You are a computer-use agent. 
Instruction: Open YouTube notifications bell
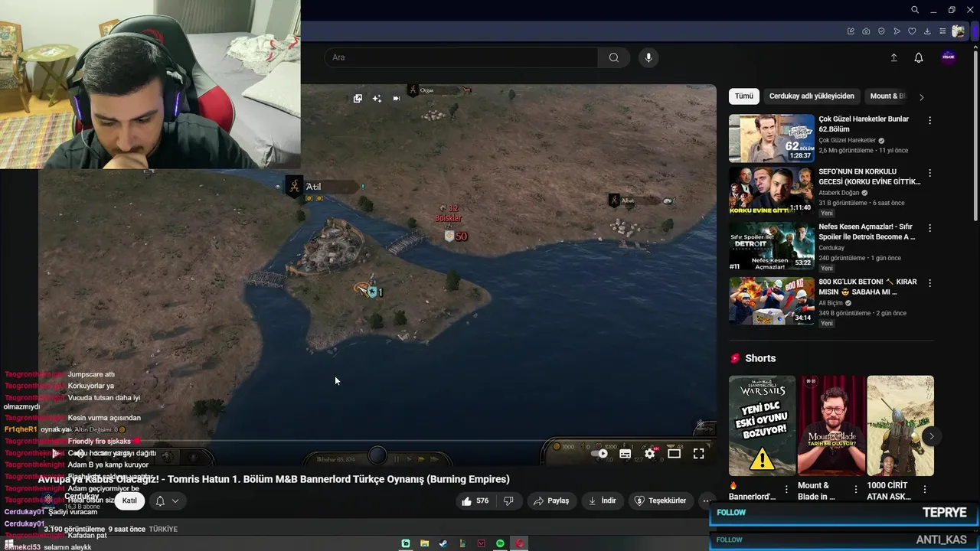[919, 57]
